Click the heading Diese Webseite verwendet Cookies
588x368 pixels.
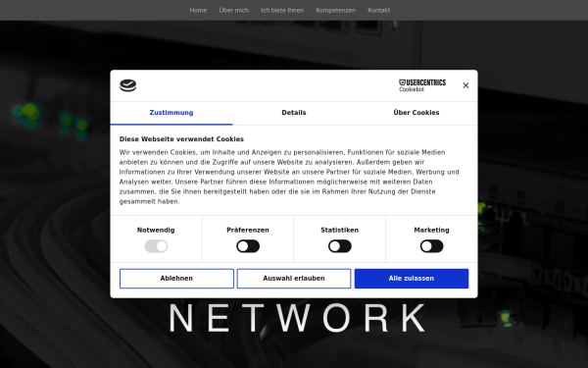pyautogui.click(x=181, y=139)
